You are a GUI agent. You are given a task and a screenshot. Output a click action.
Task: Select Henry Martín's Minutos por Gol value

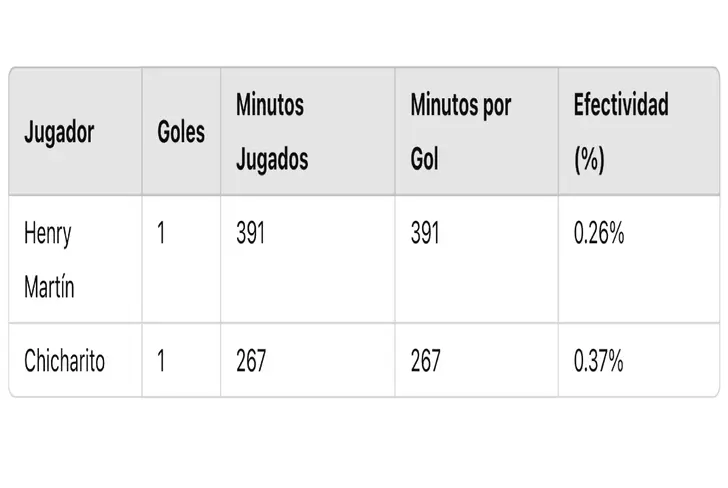425,234
